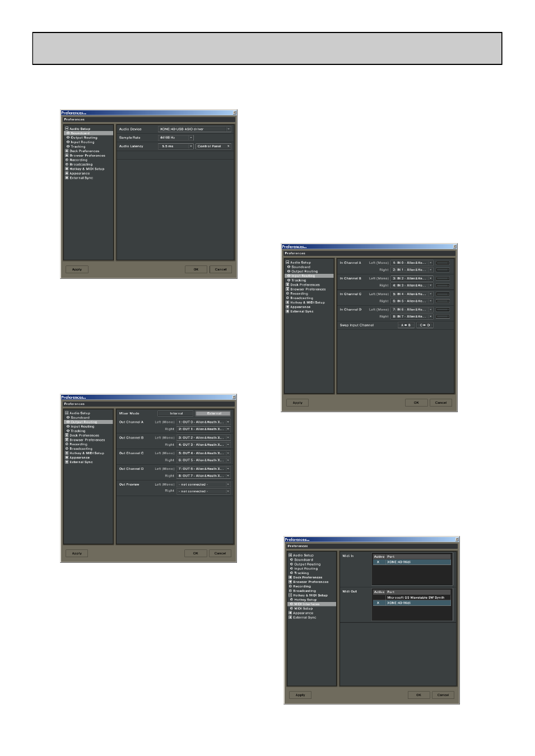Open the Sample Rate 44100 Hz dropdown

click(x=176, y=138)
